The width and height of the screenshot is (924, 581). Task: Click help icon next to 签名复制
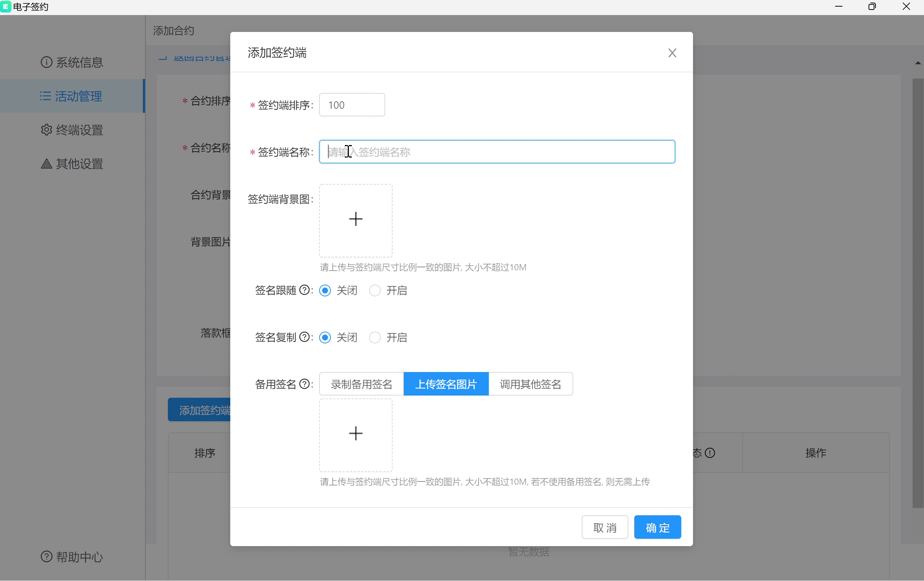[x=304, y=337]
